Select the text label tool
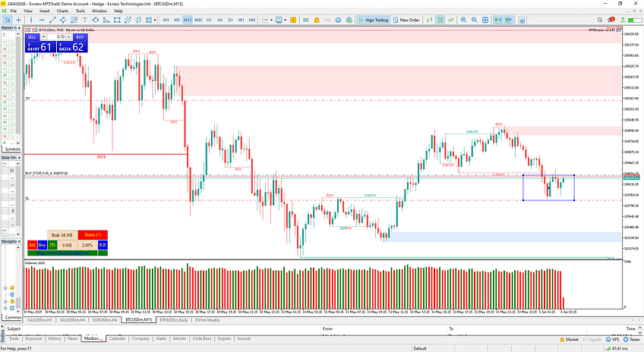This screenshot has height=352, width=644. pyautogui.click(x=85, y=20)
